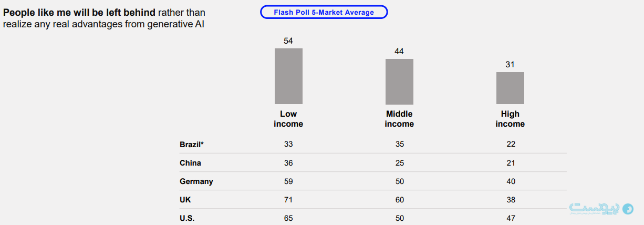Select the Low income bar
The height and width of the screenshot is (225, 644).
coord(288,76)
